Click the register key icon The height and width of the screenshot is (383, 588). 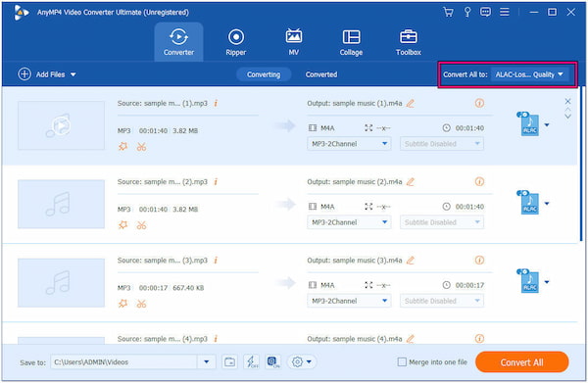click(x=467, y=13)
